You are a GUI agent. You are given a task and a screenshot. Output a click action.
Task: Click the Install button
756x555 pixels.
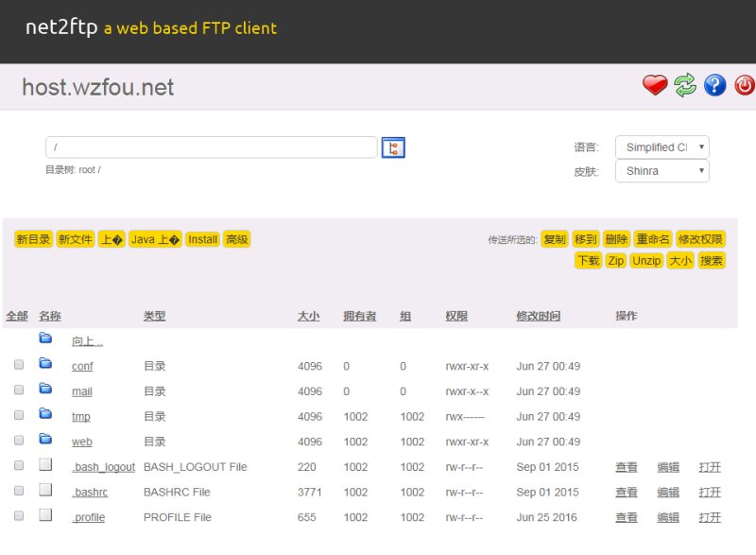coord(202,239)
